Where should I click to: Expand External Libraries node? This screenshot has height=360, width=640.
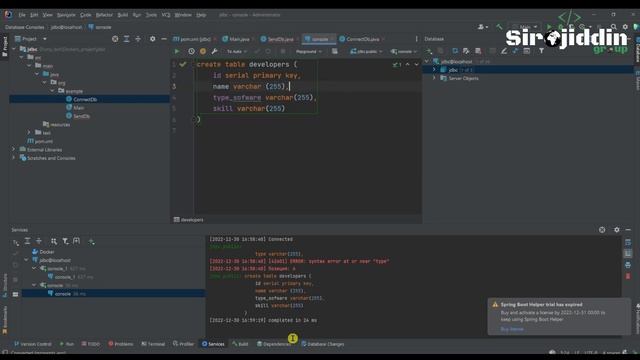tap(13, 150)
